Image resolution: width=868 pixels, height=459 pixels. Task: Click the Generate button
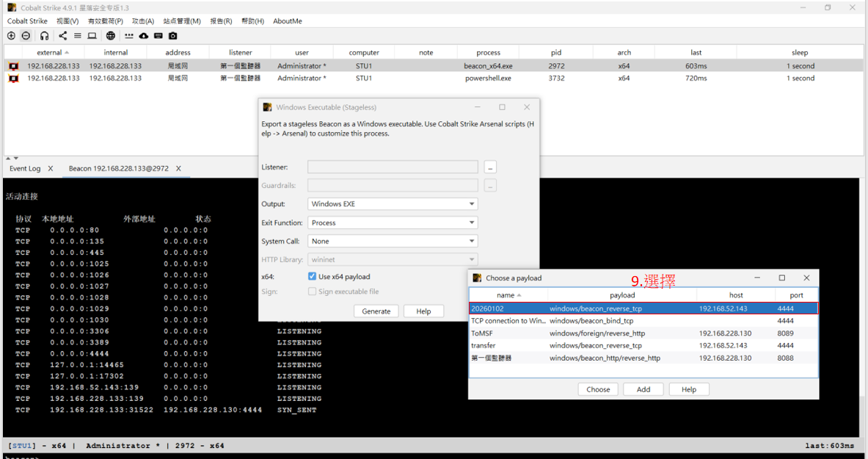(x=376, y=311)
